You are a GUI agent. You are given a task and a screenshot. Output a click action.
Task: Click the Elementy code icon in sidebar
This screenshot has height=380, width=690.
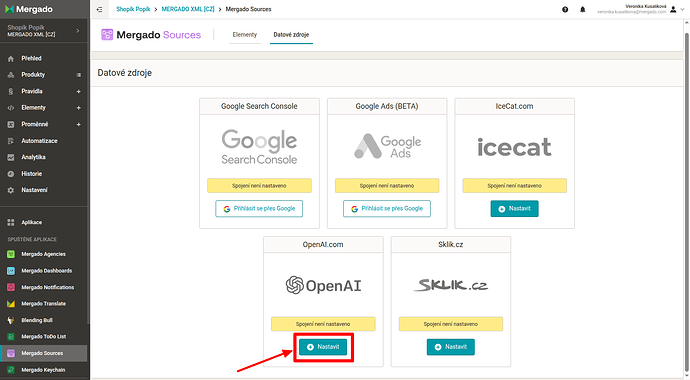tap(11, 108)
